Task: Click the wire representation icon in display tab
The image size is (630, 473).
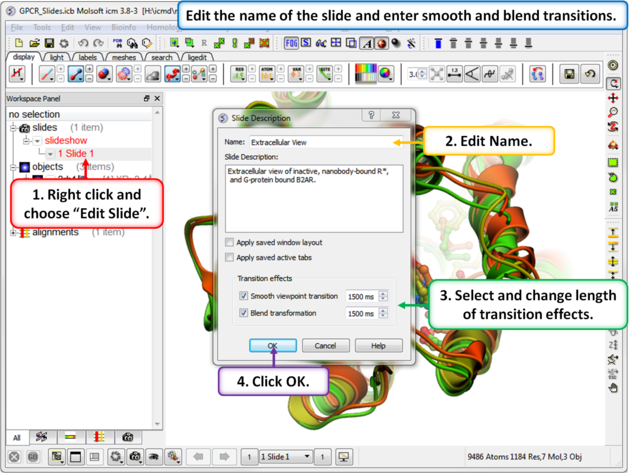Action: (x=47, y=74)
